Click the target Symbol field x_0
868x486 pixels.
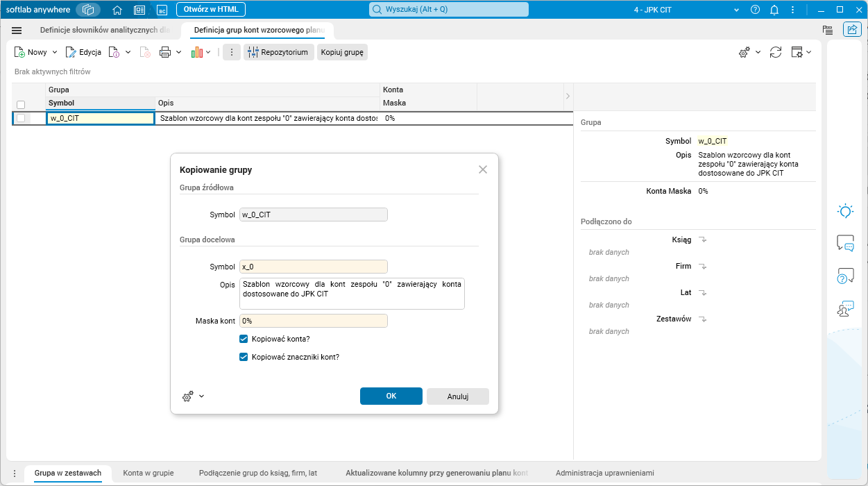(313, 267)
